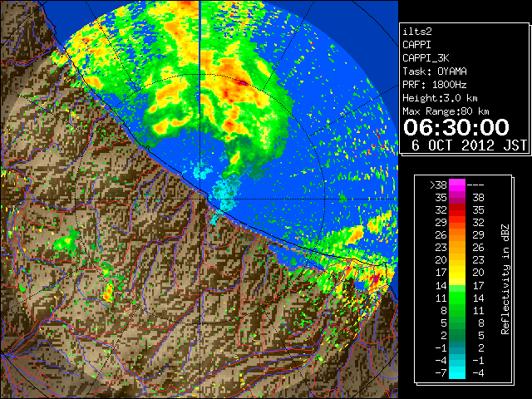532x399 pixels.
Task: Select the 'PRF: 1800Hz' entry
Action: tap(435, 85)
